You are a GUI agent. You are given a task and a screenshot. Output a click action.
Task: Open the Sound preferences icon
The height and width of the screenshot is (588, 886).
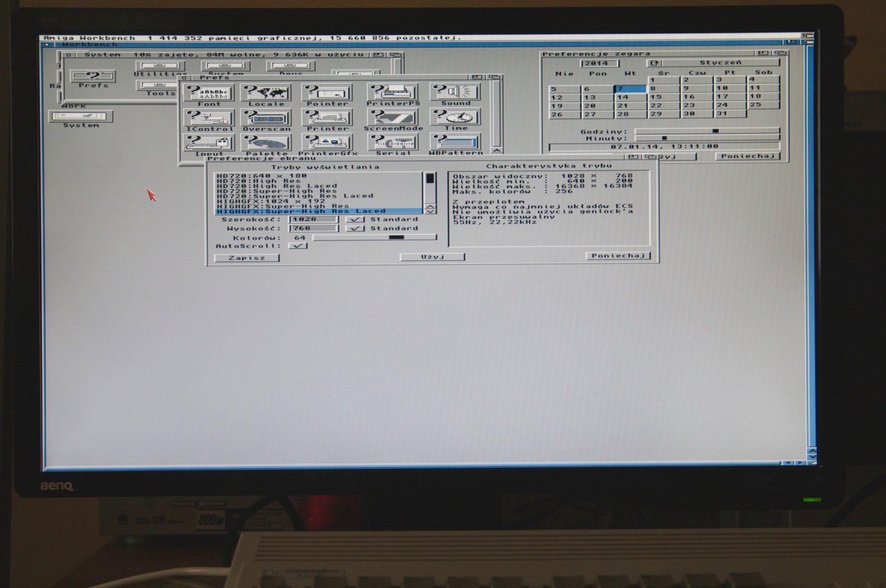(455, 94)
